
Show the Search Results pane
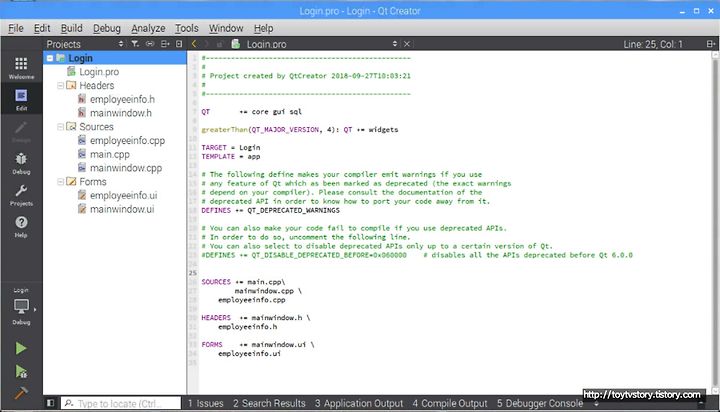pos(269,403)
